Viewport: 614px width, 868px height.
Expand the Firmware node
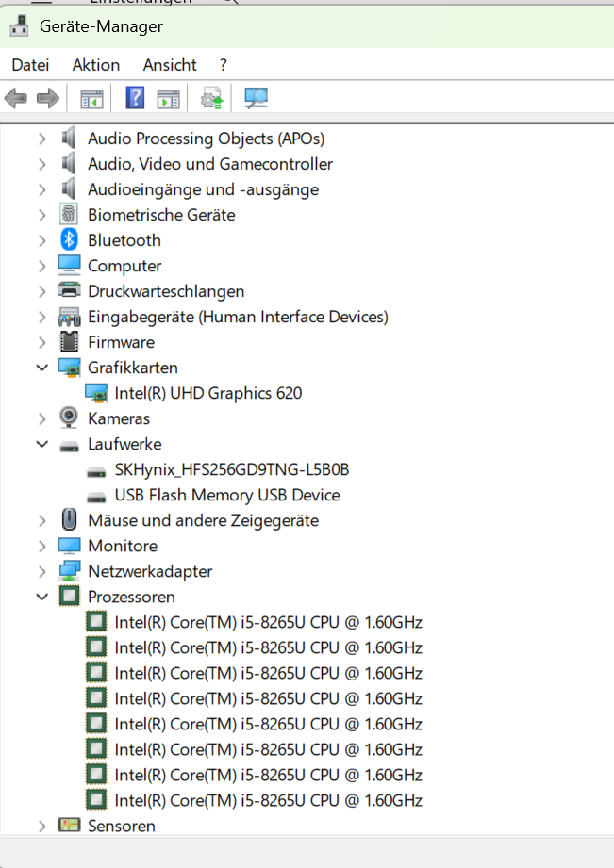click(42, 342)
